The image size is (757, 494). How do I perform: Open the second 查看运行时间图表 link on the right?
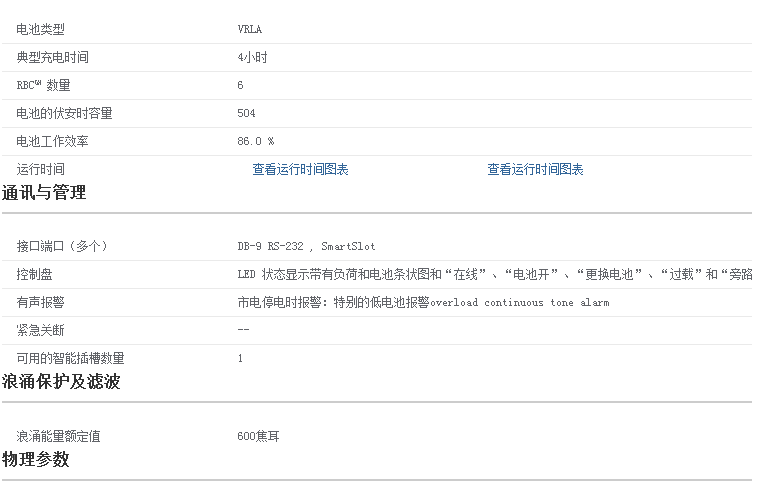pyautogui.click(x=535, y=170)
